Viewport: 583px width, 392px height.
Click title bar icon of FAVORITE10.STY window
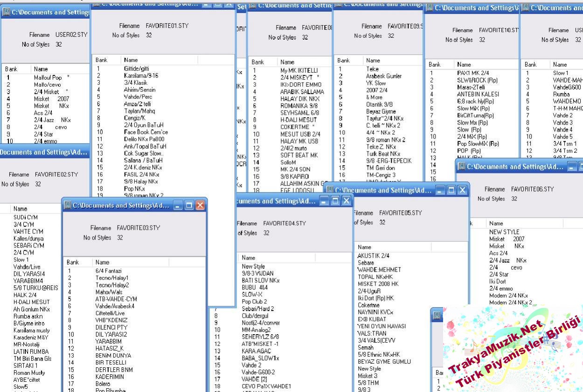click(x=430, y=8)
